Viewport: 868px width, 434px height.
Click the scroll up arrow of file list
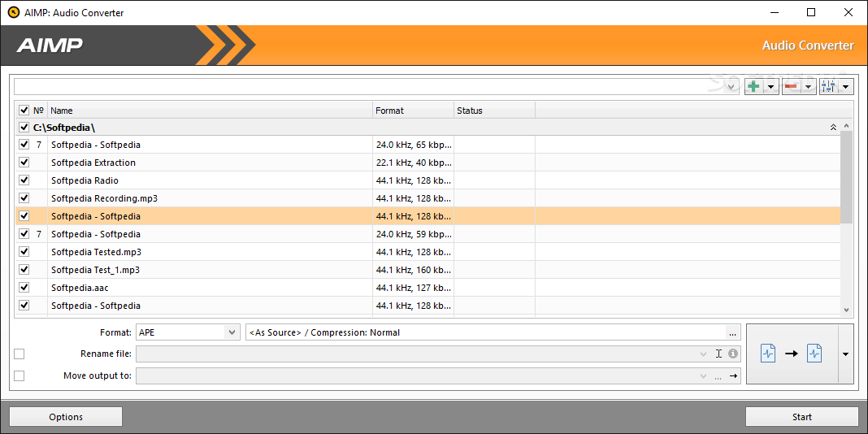click(x=846, y=126)
